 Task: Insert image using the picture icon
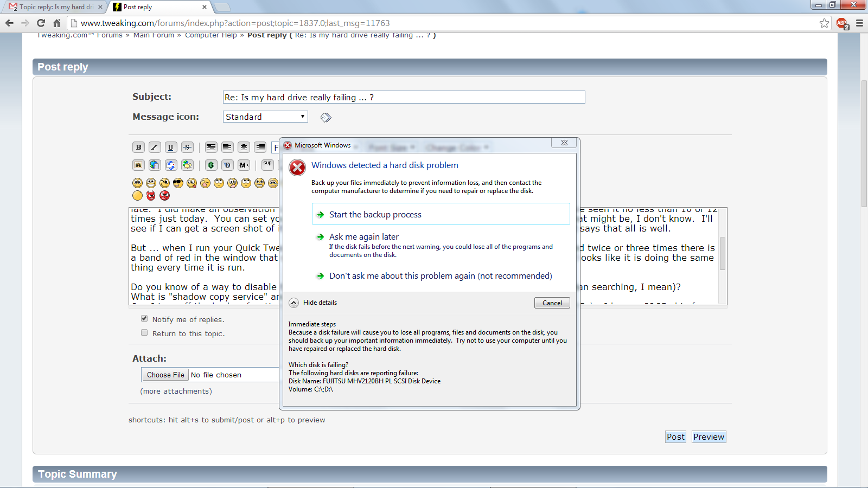coord(138,165)
